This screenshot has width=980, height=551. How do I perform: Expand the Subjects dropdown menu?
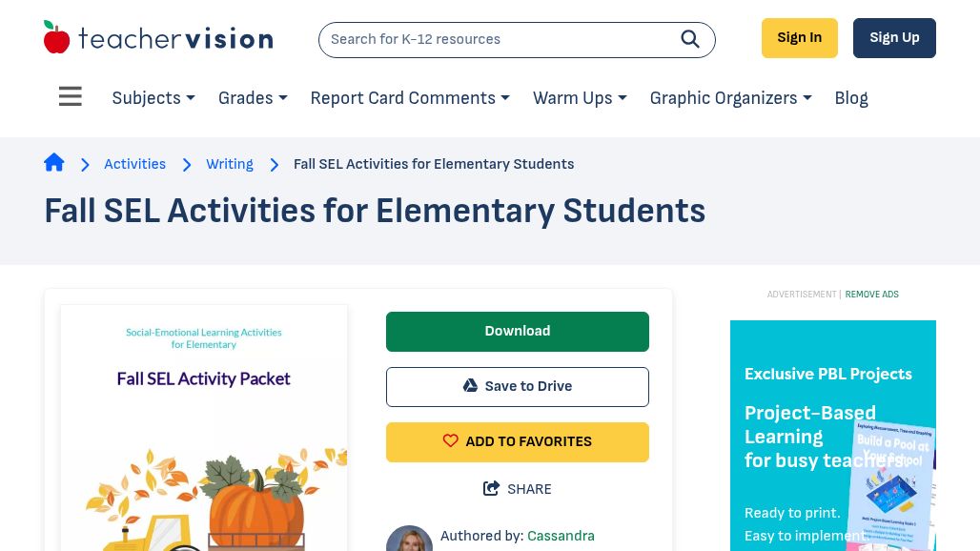click(x=153, y=98)
